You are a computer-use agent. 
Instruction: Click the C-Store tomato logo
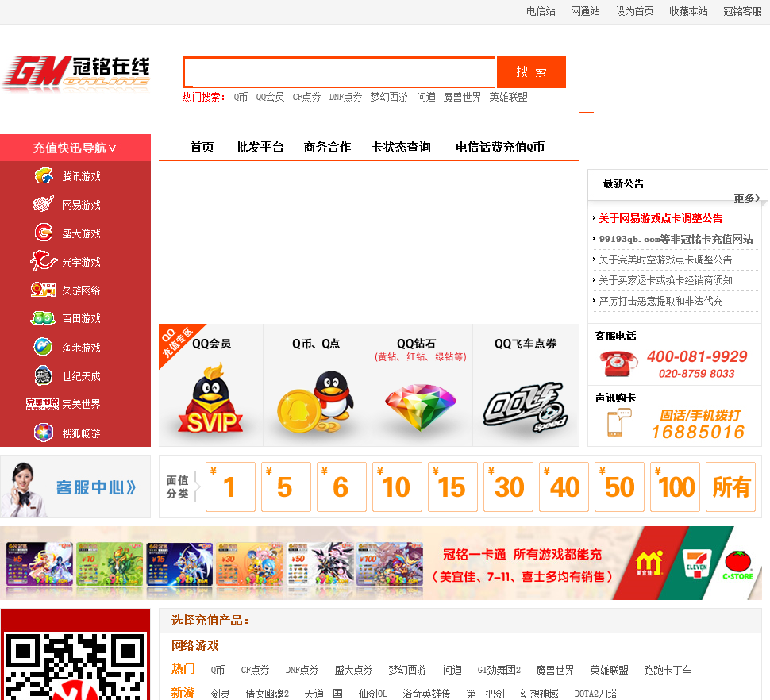[x=737, y=566]
